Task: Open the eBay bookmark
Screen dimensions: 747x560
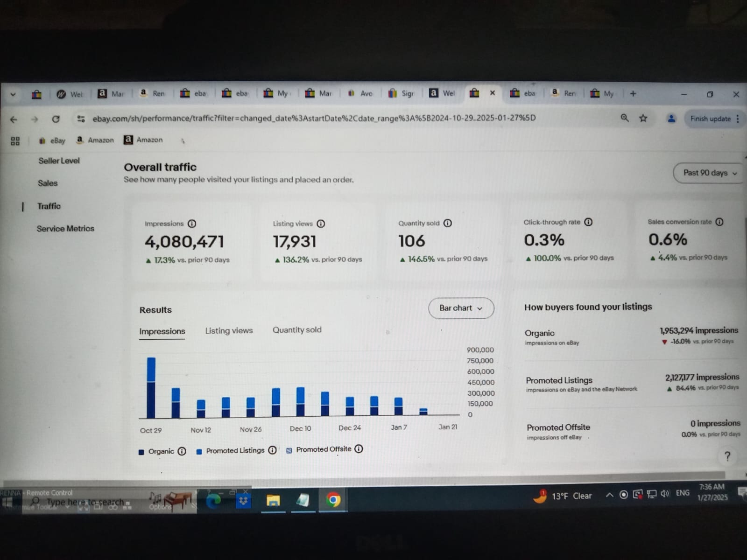Action: click(52, 140)
